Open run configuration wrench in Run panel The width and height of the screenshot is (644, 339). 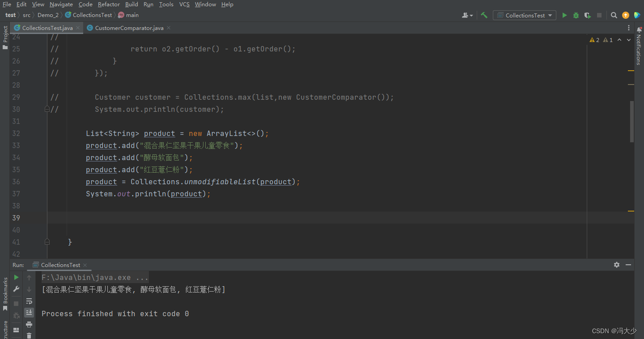click(x=16, y=289)
